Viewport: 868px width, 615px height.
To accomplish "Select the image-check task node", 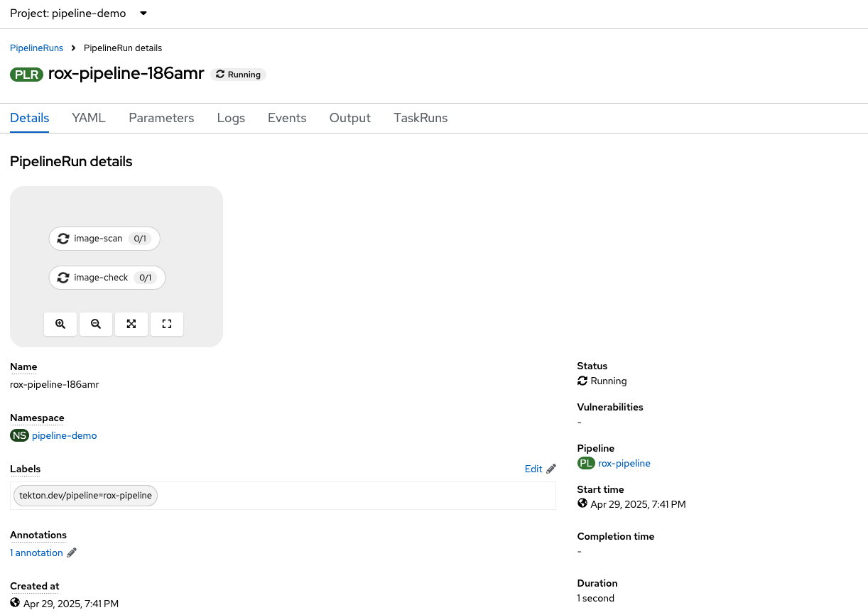I will pyautogui.click(x=107, y=278).
